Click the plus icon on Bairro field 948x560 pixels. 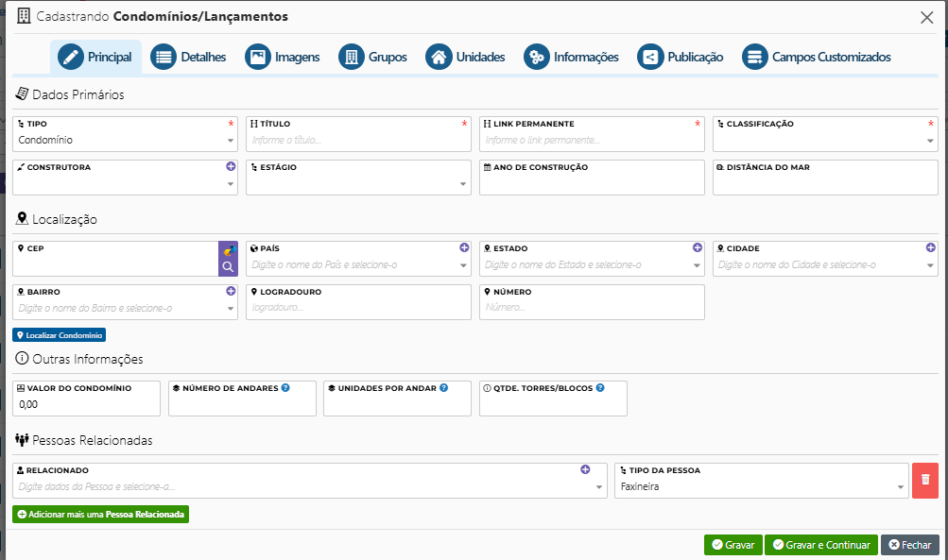coord(231,291)
